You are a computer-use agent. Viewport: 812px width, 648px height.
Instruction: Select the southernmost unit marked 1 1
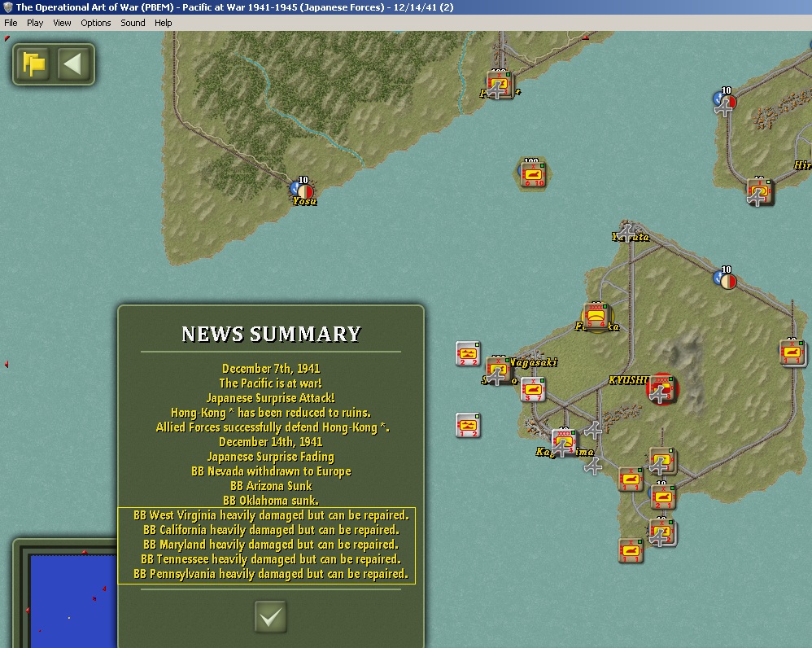(631, 550)
